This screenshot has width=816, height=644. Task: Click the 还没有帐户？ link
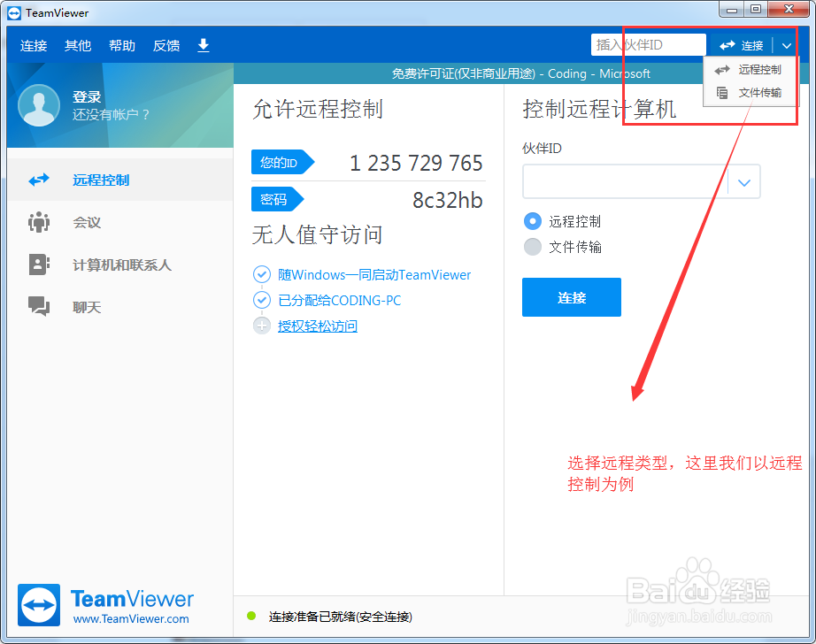[x=111, y=114]
